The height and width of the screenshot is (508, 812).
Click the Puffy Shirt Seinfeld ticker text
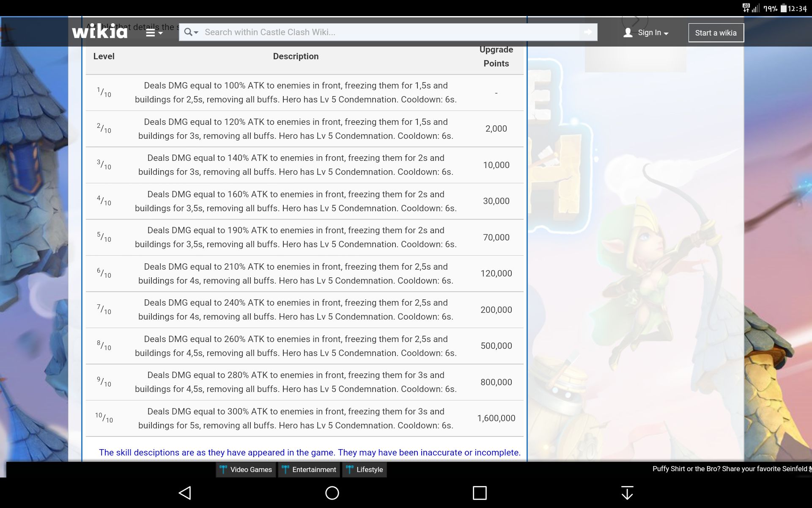click(x=732, y=469)
